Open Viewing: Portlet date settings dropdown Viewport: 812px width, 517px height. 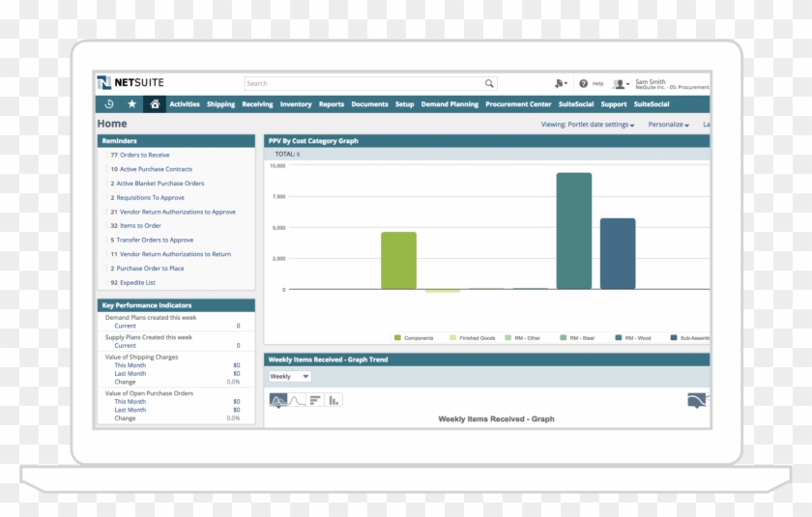[x=588, y=125]
